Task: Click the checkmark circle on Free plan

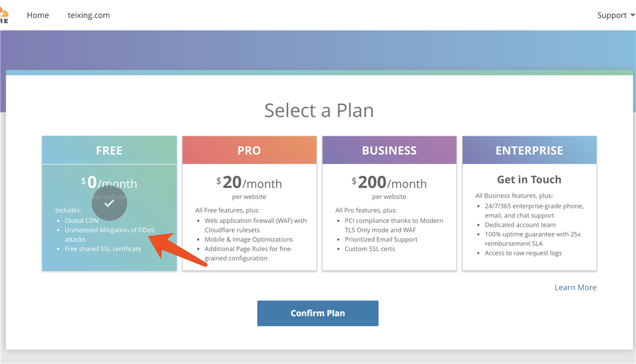Action: [109, 203]
